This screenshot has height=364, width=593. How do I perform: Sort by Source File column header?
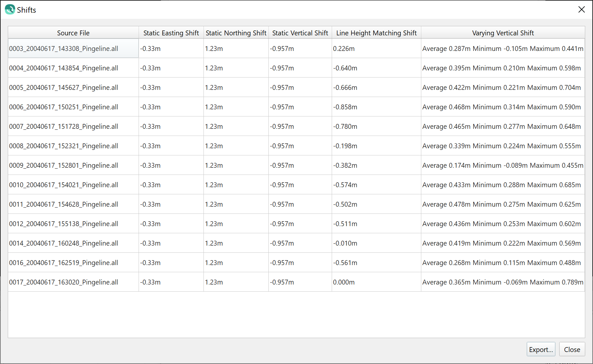[x=73, y=33]
